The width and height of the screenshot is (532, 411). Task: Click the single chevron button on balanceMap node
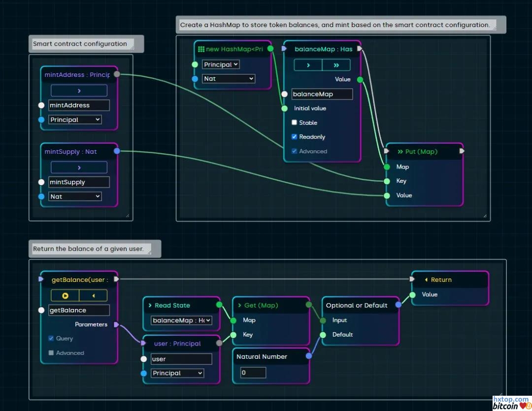(308, 65)
